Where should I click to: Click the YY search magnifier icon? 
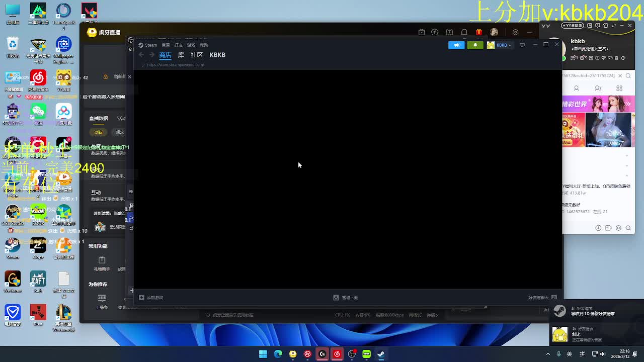[x=628, y=75]
